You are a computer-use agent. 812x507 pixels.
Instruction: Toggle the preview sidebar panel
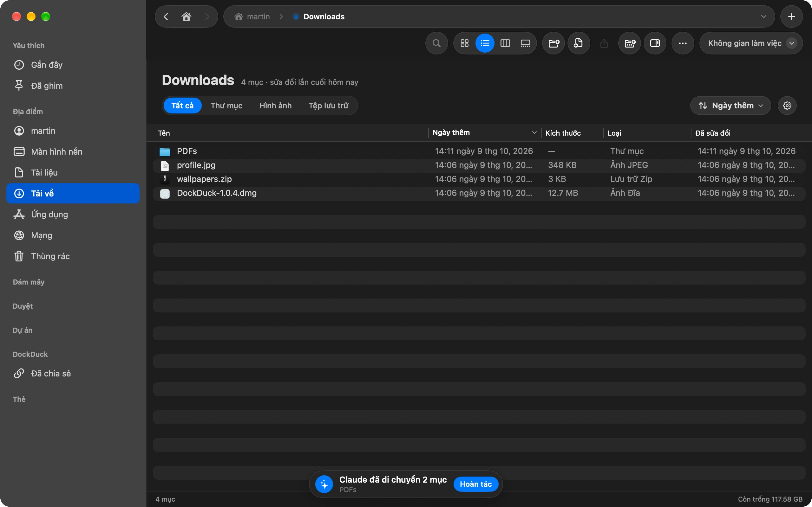(x=655, y=43)
